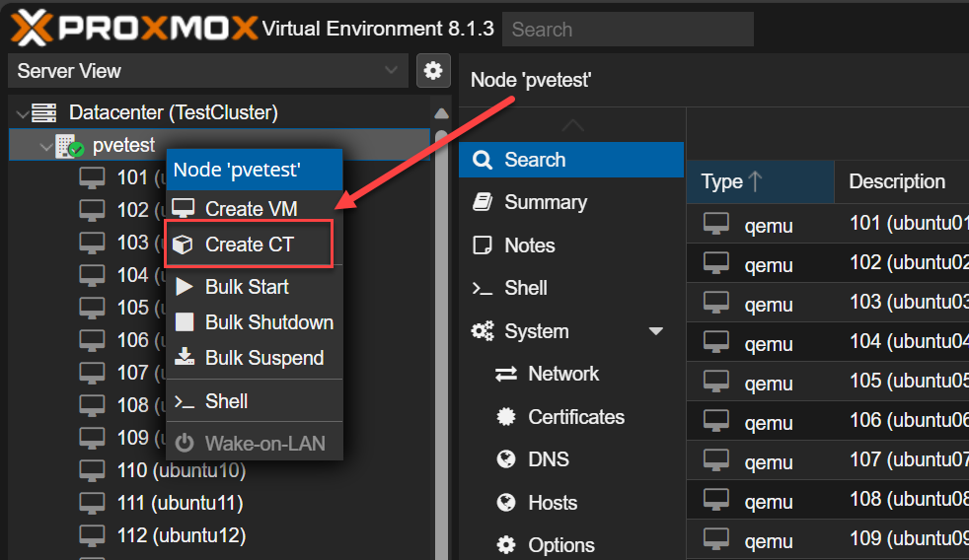Click the Datacenter icon in the tree

point(44,112)
